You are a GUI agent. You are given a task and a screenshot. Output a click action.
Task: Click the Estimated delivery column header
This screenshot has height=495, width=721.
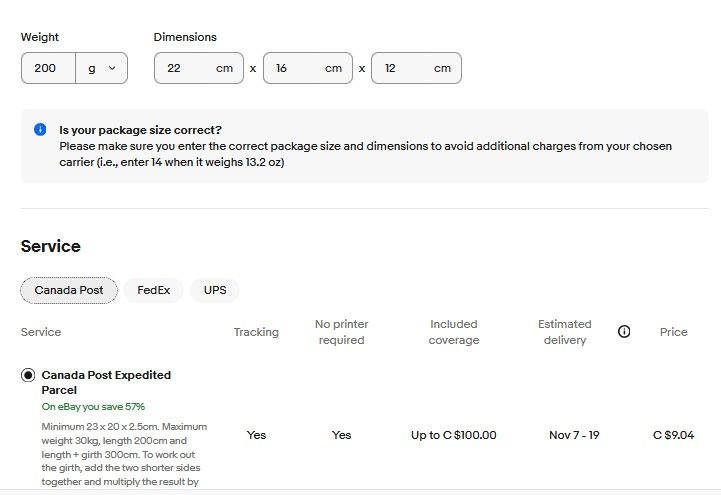tap(564, 332)
